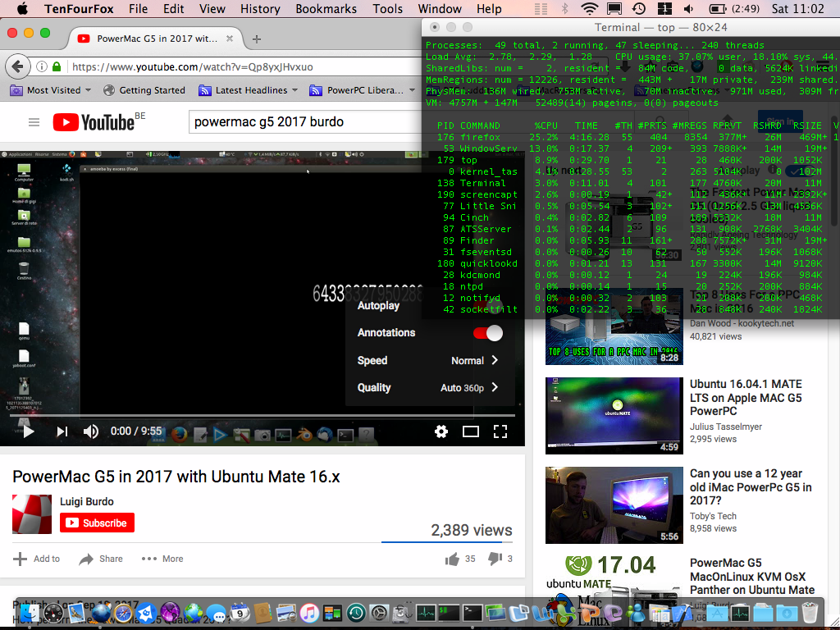
Task: Seek on the video progress bar
Action: click(262, 414)
